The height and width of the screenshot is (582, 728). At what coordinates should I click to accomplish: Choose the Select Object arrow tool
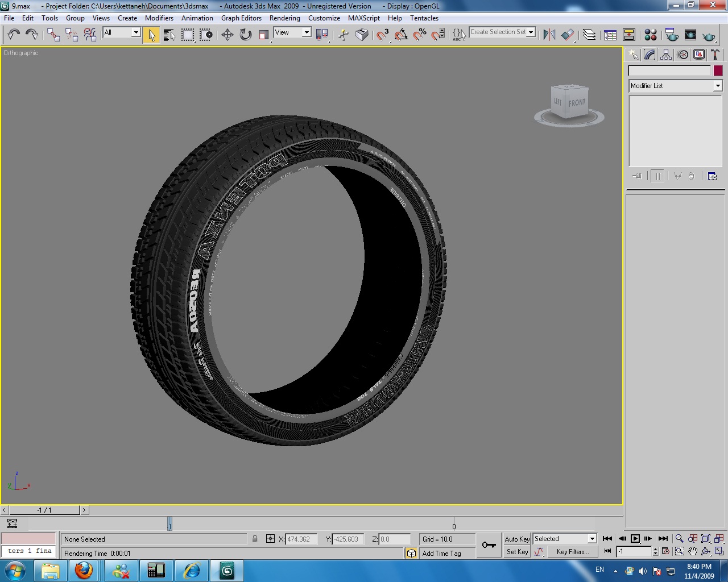[151, 35]
